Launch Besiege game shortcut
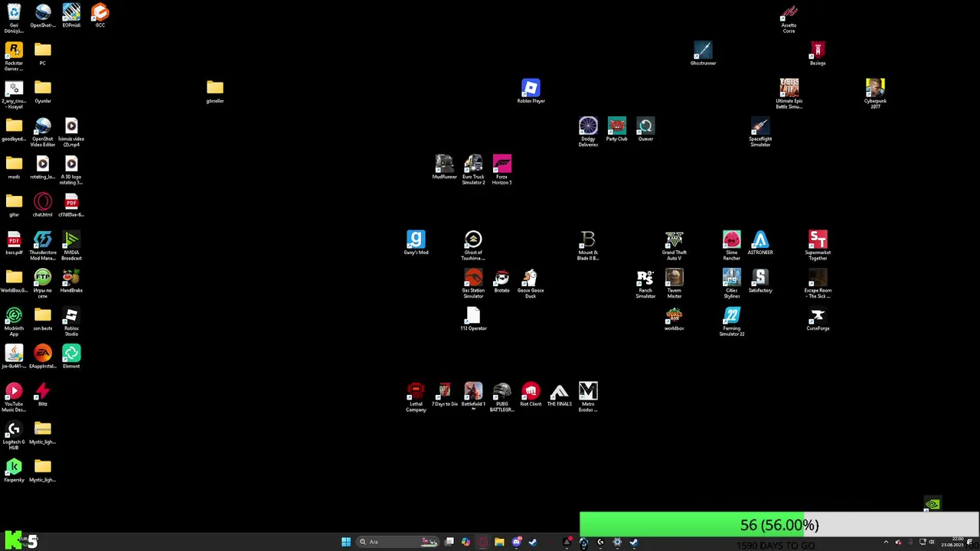The height and width of the screenshot is (551, 980). click(x=818, y=54)
